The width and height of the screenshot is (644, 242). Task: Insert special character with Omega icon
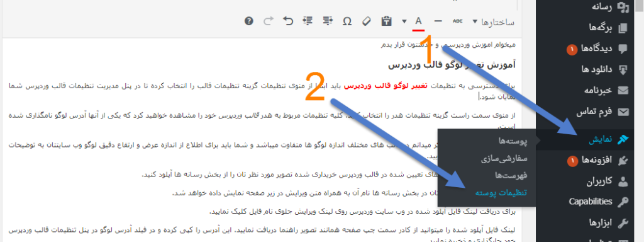click(x=347, y=21)
